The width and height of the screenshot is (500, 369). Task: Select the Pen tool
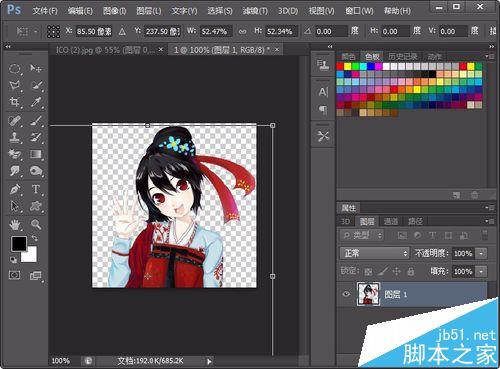click(x=14, y=189)
